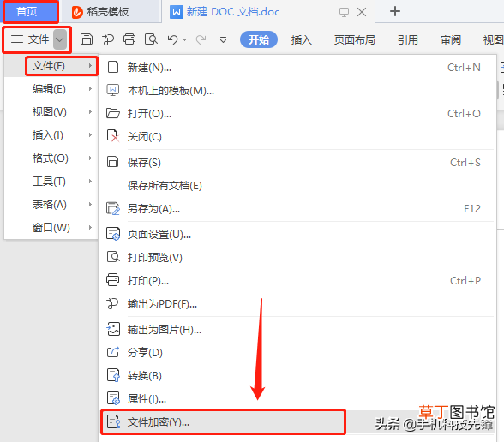Screen dimensions: 504x442
Task: Choose 本机上的模板(M)... menu entry
Action: [297, 91]
